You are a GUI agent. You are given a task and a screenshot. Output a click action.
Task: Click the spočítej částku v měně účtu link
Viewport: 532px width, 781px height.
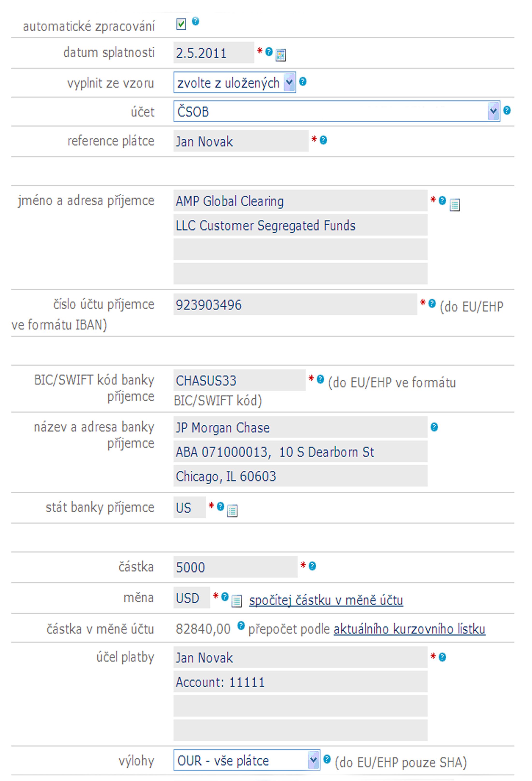pos(326,600)
